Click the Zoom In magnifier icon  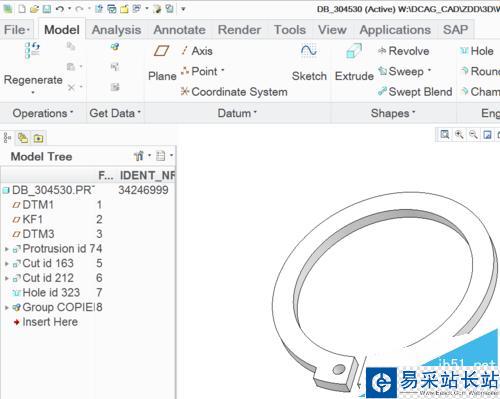coord(459,134)
